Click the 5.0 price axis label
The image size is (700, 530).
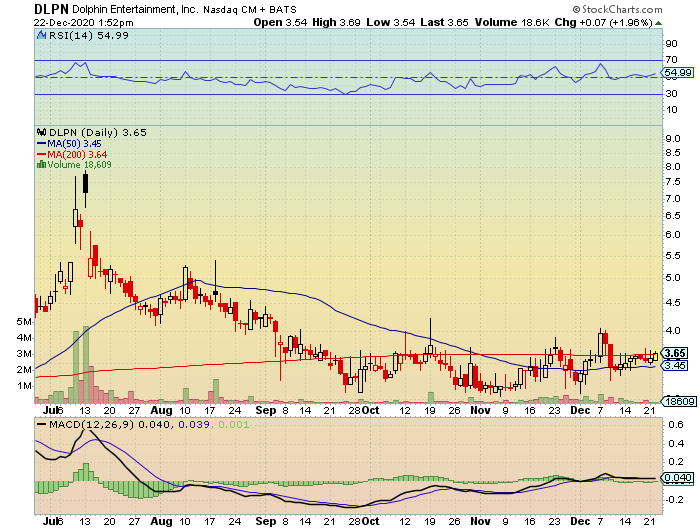[x=673, y=278]
